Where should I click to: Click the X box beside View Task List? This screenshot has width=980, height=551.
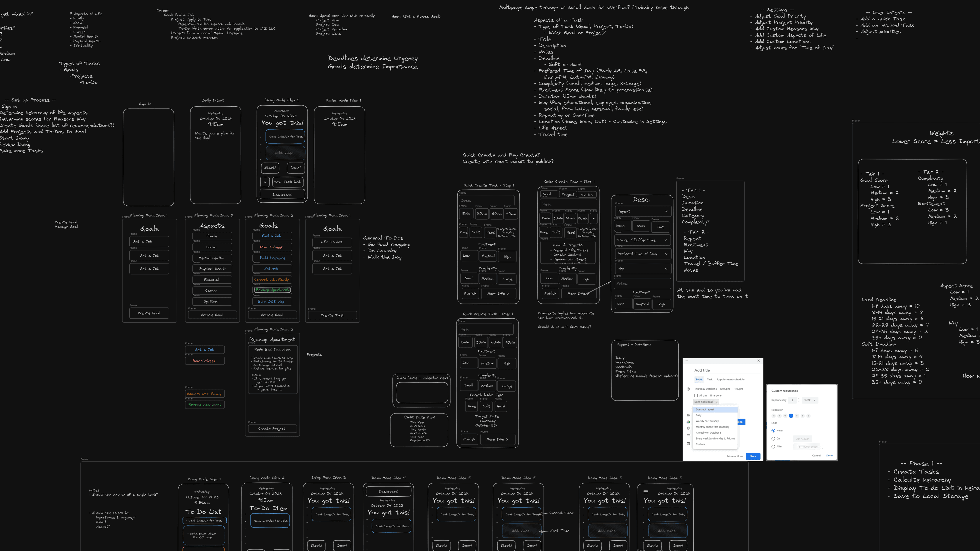[x=265, y=182]
